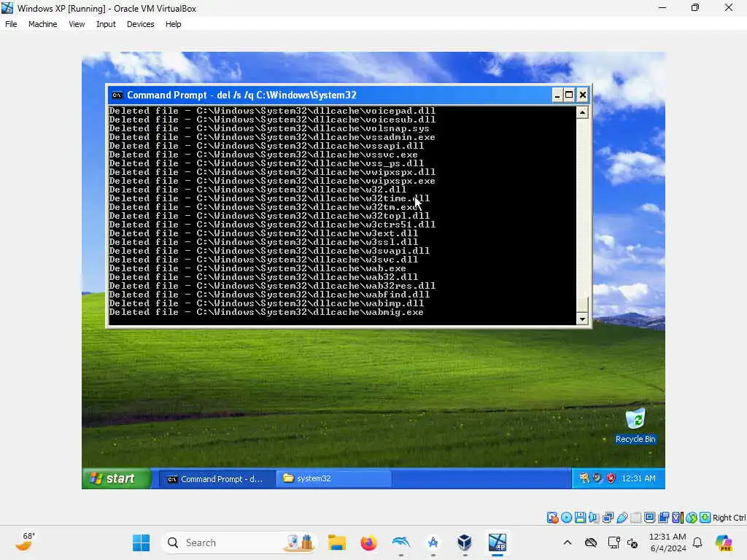The height and width of the screenshot is (560, 747).
Task: Open the hard disk activity indicator
Action: [x=552, y=518]
